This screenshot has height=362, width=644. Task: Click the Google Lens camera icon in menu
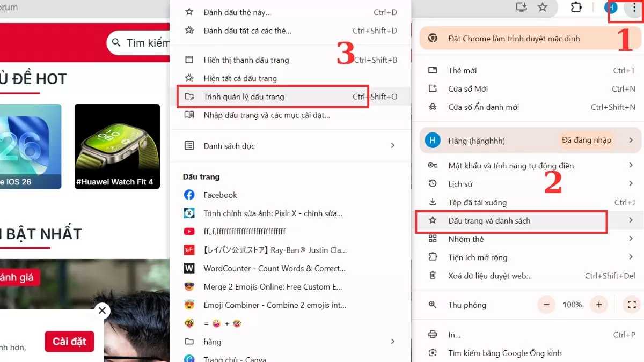coord(433,353)
